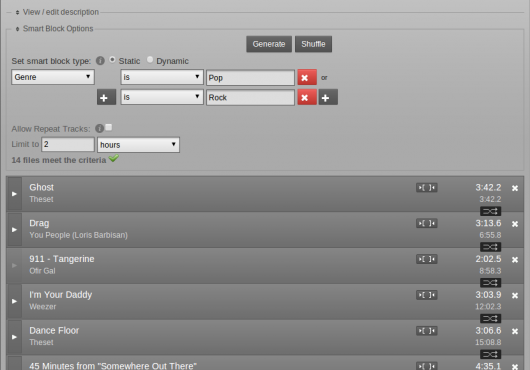Select the Dynamic block type radio button
Viewport: 530px width, 370px height.
click(150, 60)
